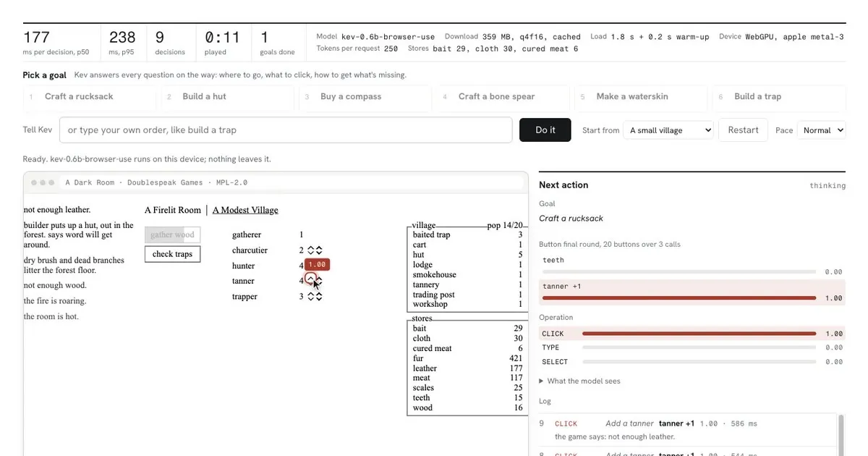Click the 'smokehouse' village row

pyautogui.click(x=467, y=274)
